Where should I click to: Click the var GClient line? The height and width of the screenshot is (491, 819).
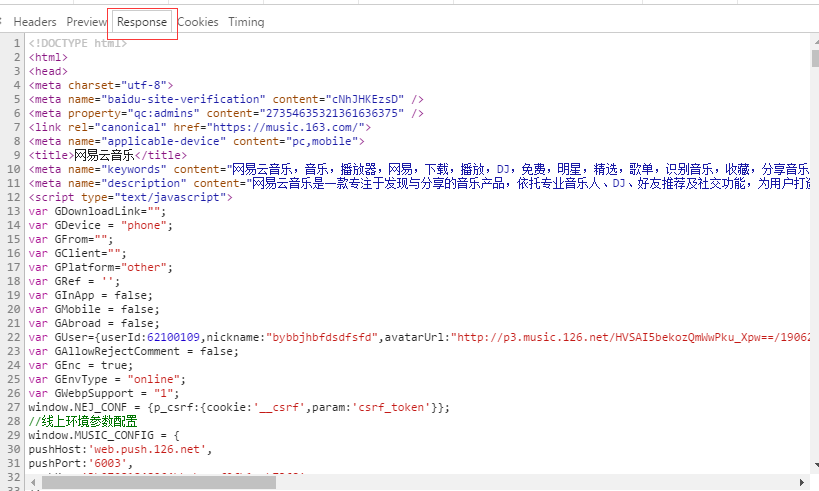point(78,253)
